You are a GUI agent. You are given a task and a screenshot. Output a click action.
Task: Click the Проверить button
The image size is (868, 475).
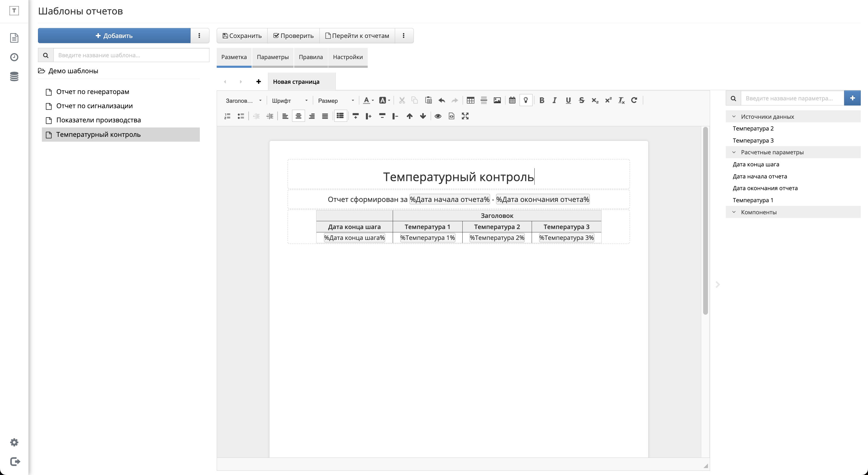tap(294, 36)
